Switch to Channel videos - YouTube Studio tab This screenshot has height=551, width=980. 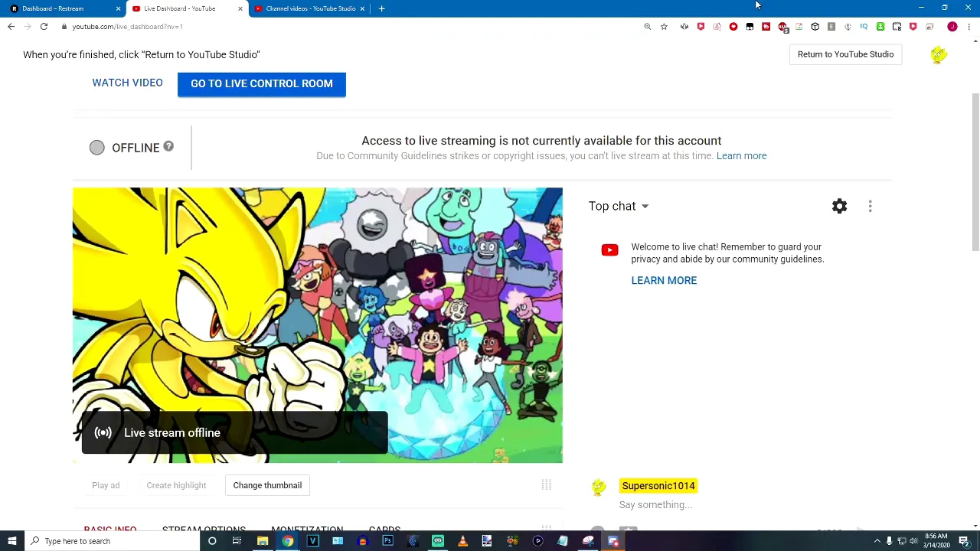tap(310, 8)
